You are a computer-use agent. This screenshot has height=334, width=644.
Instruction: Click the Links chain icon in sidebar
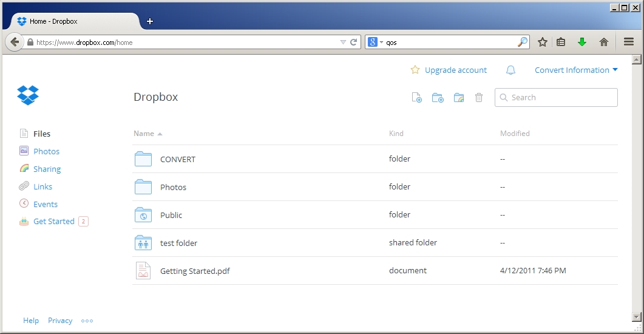[x=24, y=186]
